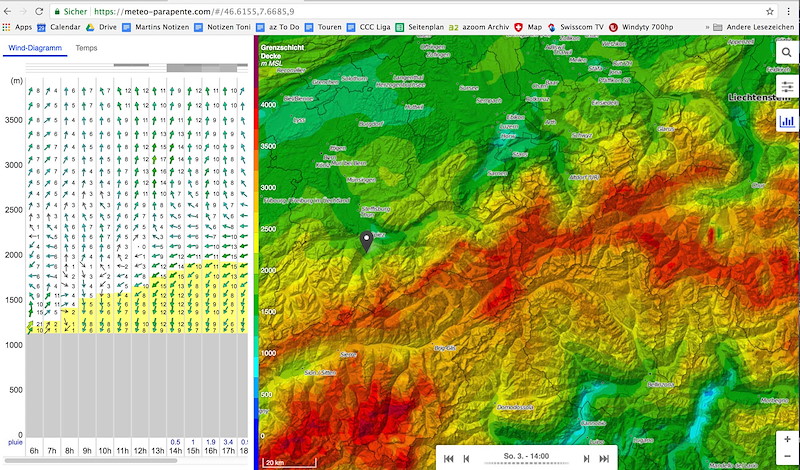Click the day selector bar above the wind diagram
This screenshot has height=470, width=800.
tap(137, 67)
